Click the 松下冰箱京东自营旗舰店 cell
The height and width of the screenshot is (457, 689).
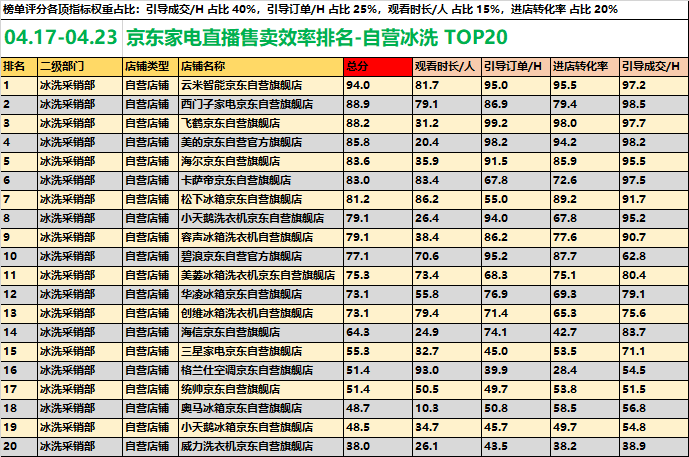point(261,199)
